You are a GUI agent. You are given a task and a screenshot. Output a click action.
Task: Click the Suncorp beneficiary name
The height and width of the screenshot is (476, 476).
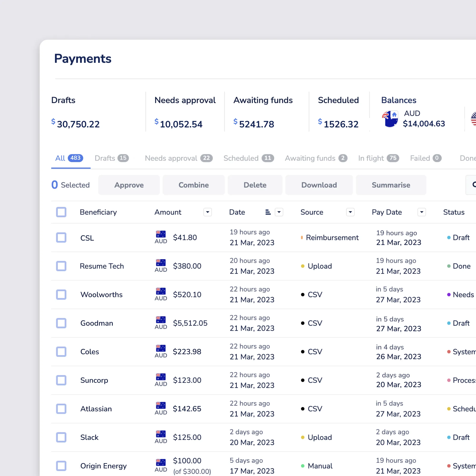(x=94, y=380)
